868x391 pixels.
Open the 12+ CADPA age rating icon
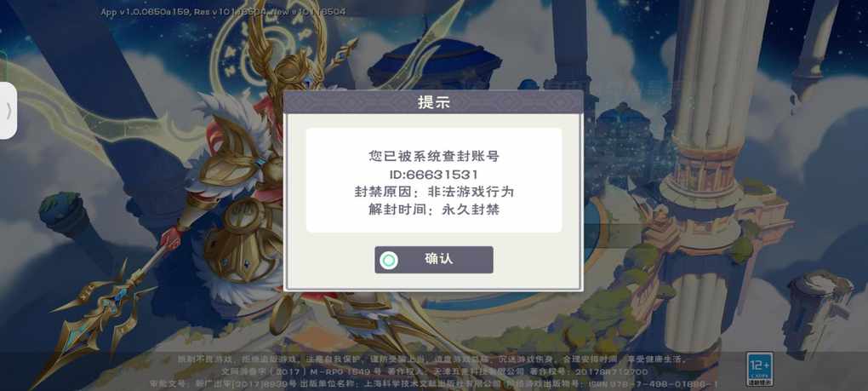click(x=759, y=370)
